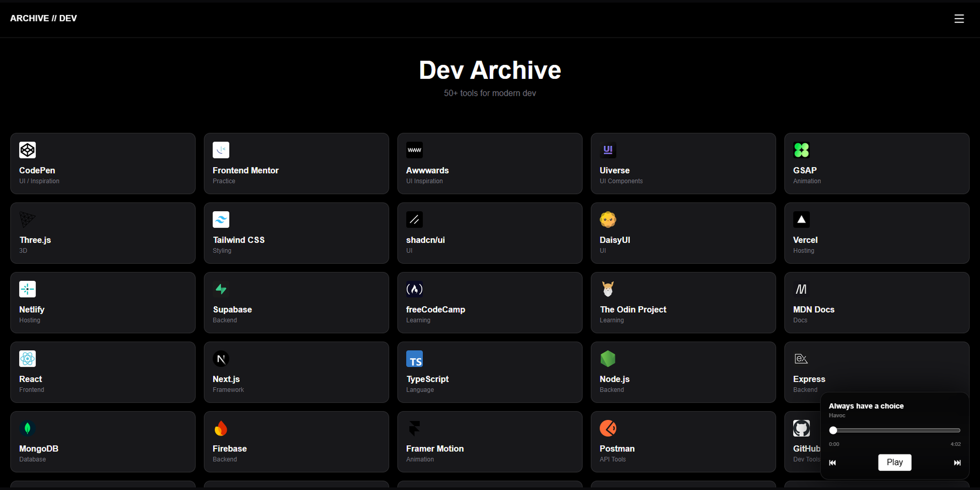Image resolution: width=980 pixels, height=490 pixels.
Task: Click the freeCodeCamp flame icon
Action: (x=415, y=289)
